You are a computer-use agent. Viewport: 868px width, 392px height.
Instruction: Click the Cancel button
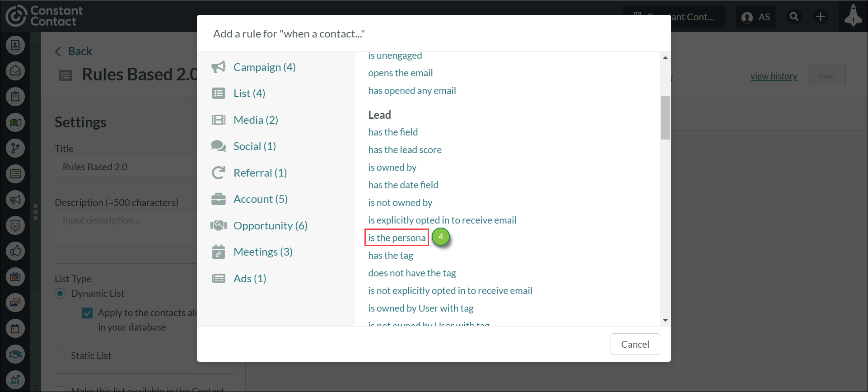point(635,345)
